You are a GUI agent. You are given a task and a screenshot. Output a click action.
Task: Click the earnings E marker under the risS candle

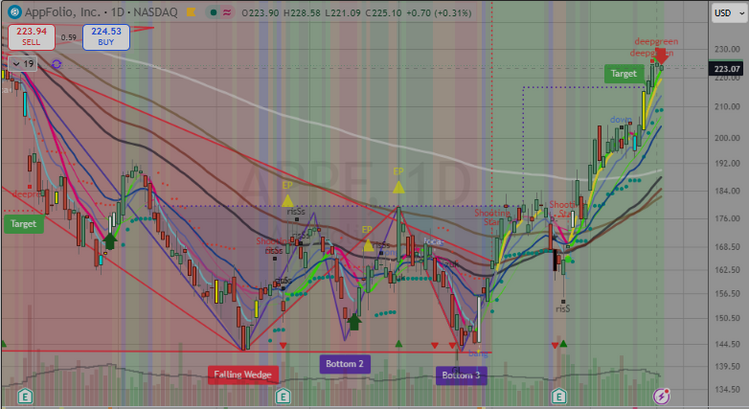pyautogui.click(x=559, y=396)
